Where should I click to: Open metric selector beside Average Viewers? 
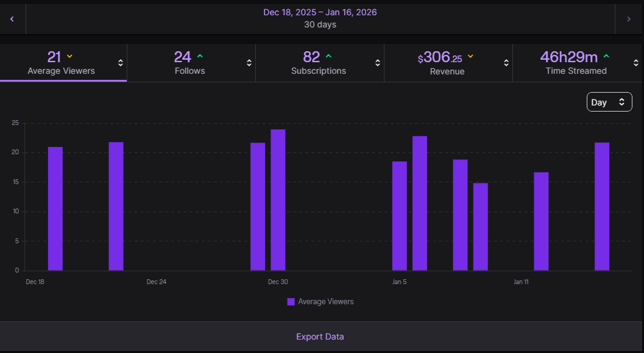(x=121, y=63)
